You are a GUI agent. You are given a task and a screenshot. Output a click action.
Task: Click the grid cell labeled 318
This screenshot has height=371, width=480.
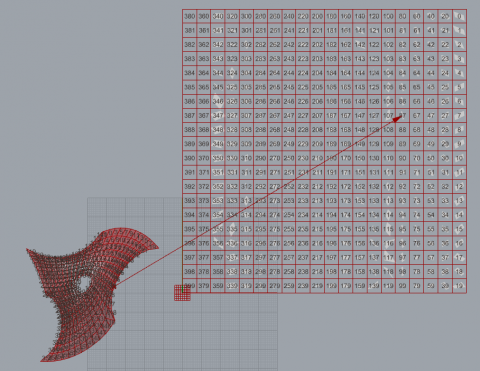point(246,271)
